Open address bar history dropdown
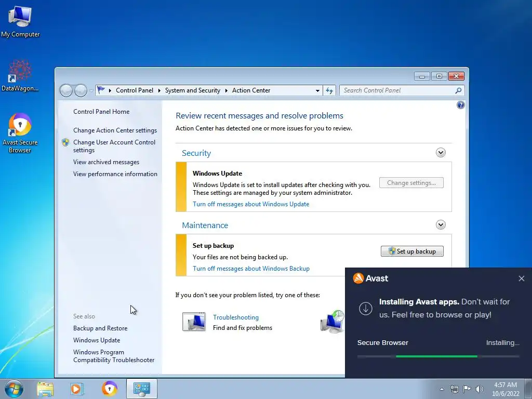Screen dimensions: 532x399 click(317, 90)
